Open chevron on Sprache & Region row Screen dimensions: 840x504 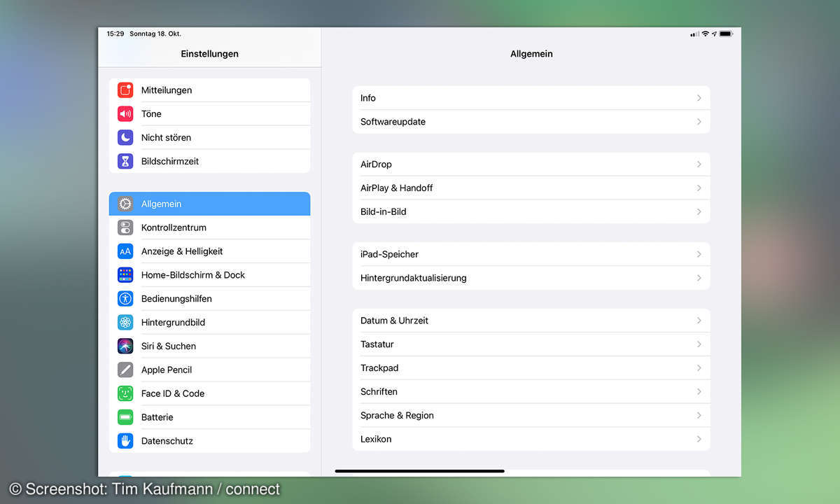(x=699, y=416)
